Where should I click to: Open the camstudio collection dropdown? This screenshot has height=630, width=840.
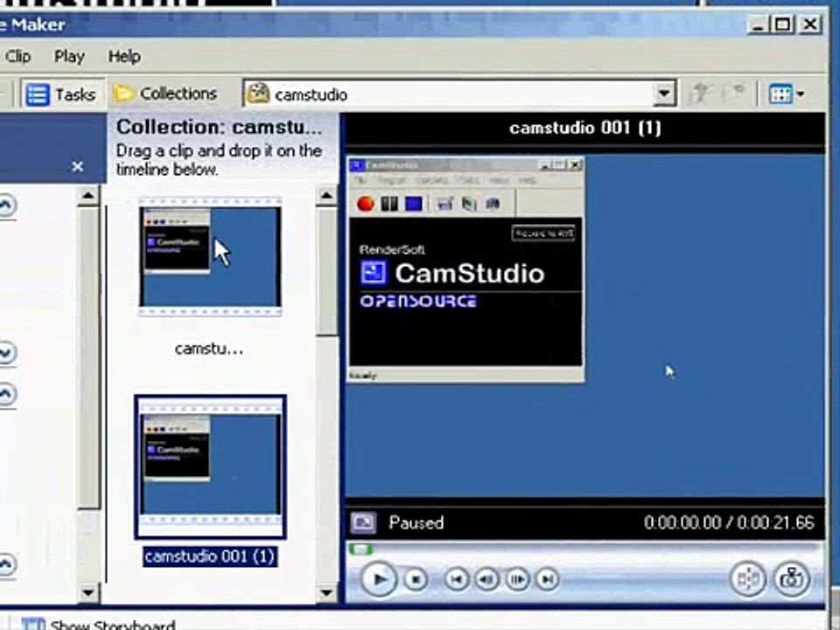coord(664,94)
